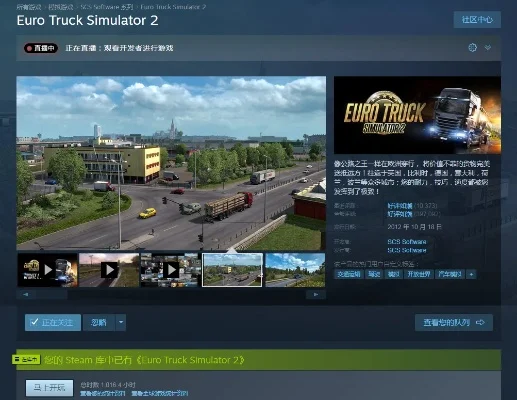Screen dimensions: 517x400
Task: Click the first breadcrumb for all games
Action: pyautogui.click(x=29, y=7)
